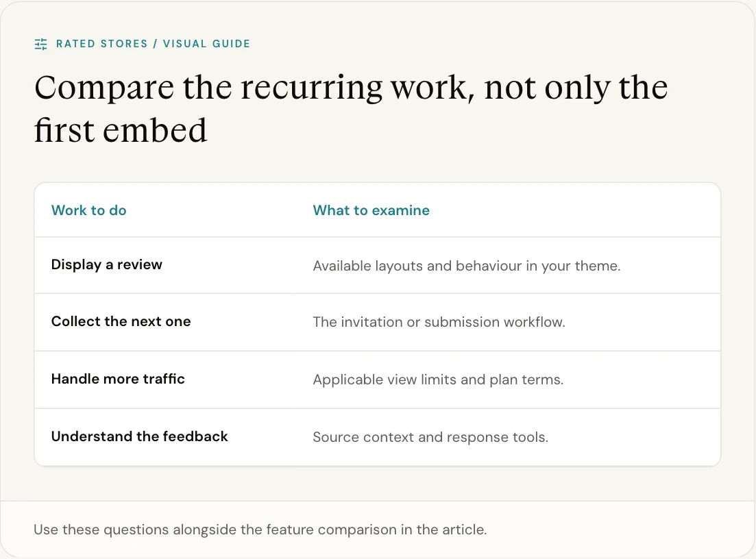Click the sliders icon beside Rated Stores
The width and height of the screenshot is (756, 559).
point(41,45)
